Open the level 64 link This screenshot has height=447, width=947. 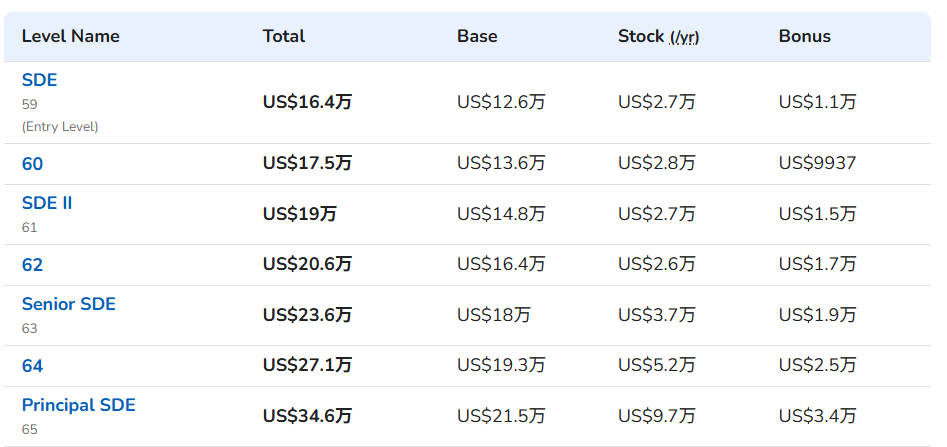(32, 366)
